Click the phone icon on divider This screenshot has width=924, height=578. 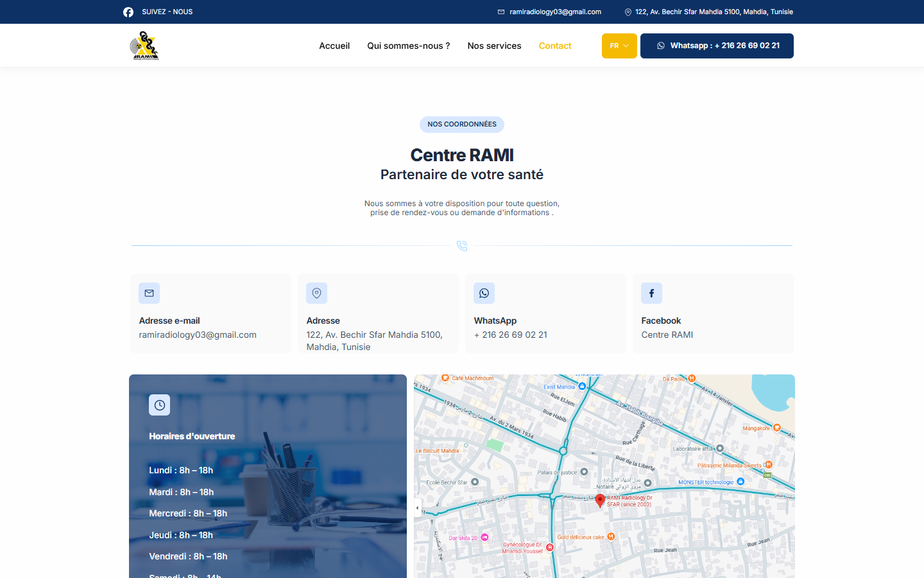click(x=462, y=245)
